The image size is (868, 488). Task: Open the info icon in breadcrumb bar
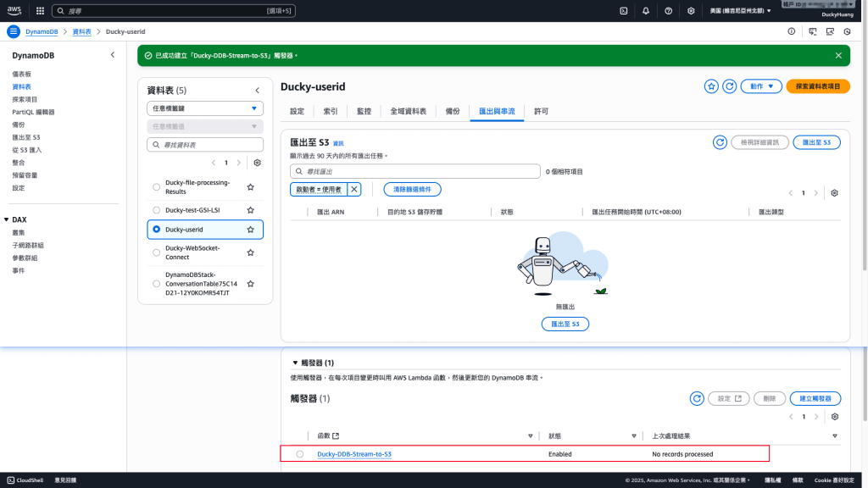[x=792, y=31]
